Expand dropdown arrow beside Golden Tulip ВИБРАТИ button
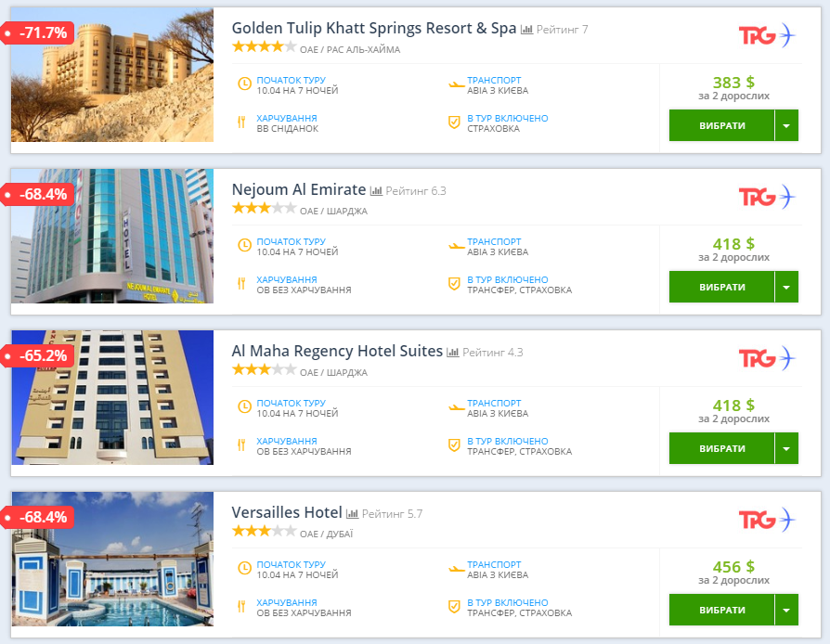Viewport: 830px width, 644px height. [x=786, y=125]
